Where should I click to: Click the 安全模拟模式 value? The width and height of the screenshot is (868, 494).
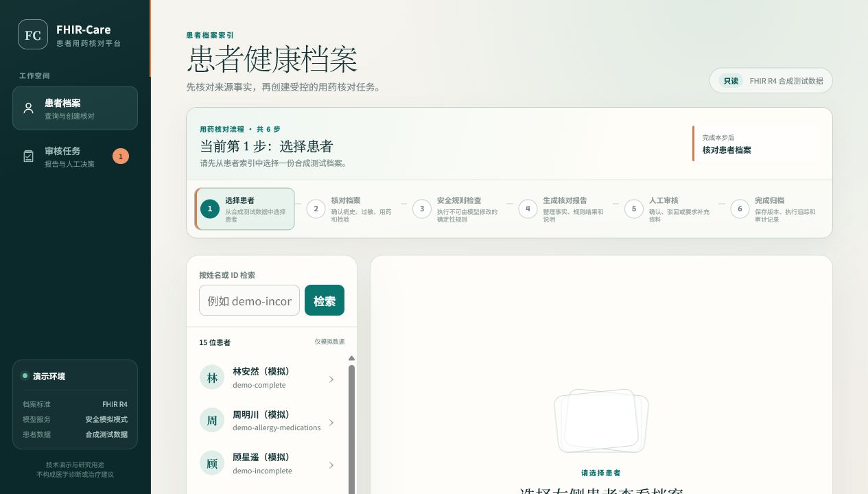(106, 419)
